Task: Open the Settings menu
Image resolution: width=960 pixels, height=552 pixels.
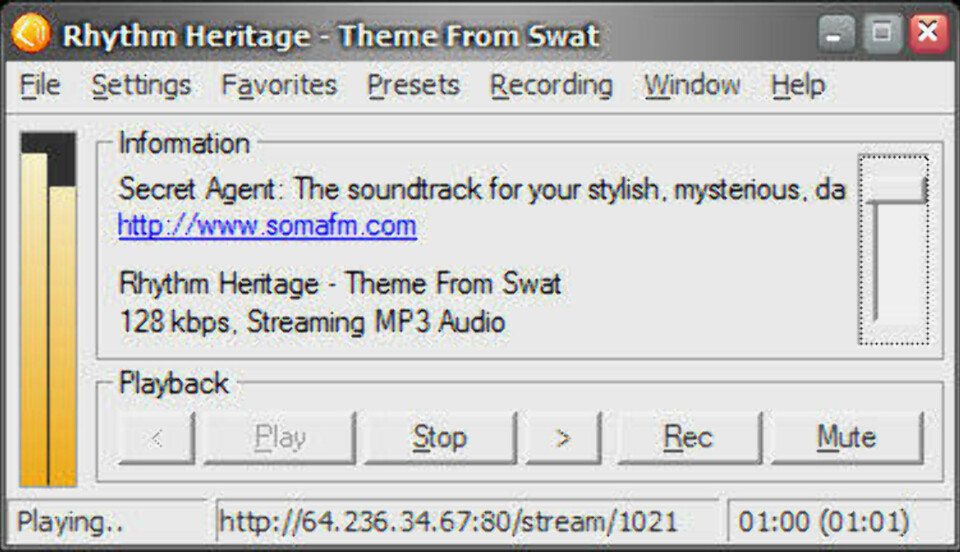Action: (x=141, y=86)
